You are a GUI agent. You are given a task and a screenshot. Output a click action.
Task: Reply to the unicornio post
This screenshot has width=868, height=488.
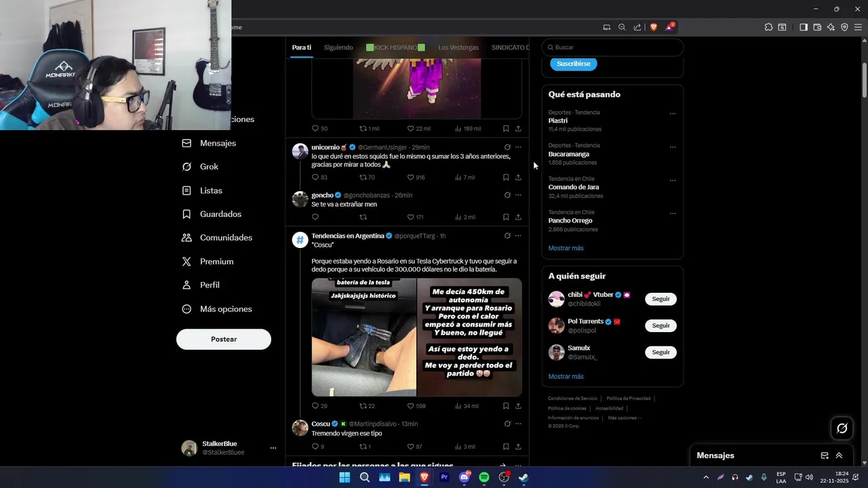315,178
